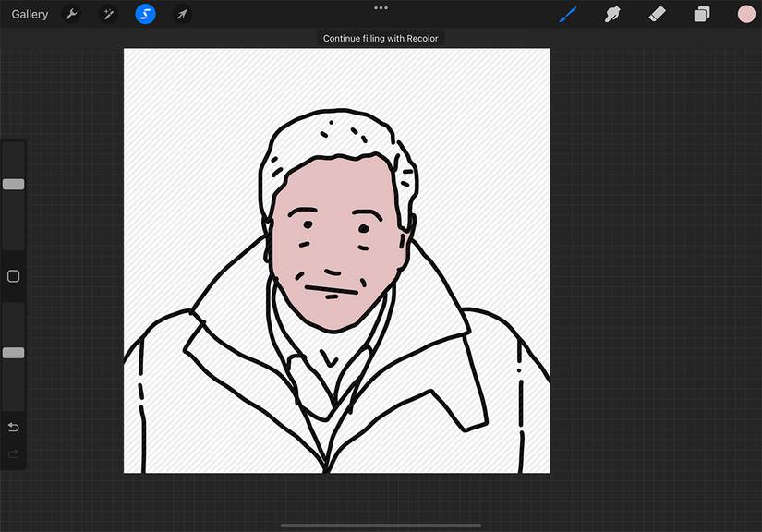The image size is (762, 532).
Task: Open the Transform arrow tool
Action: click(x=182, y=14)
